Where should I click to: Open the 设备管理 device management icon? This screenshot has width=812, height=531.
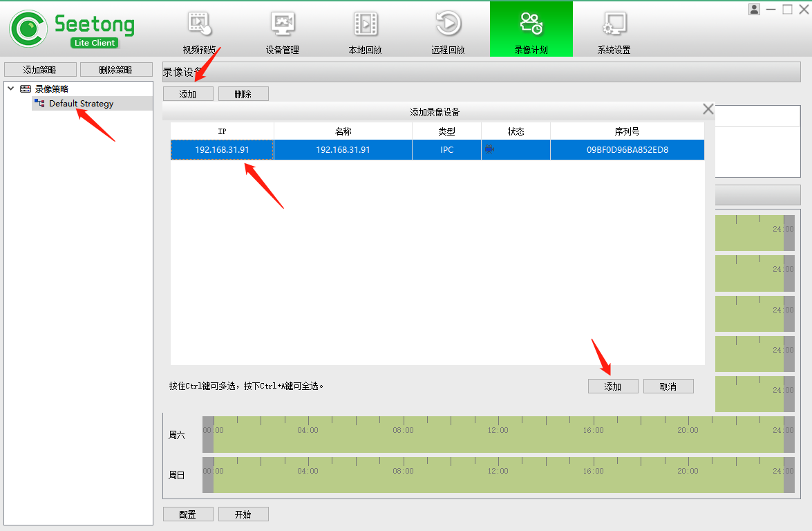click(283, 25)
